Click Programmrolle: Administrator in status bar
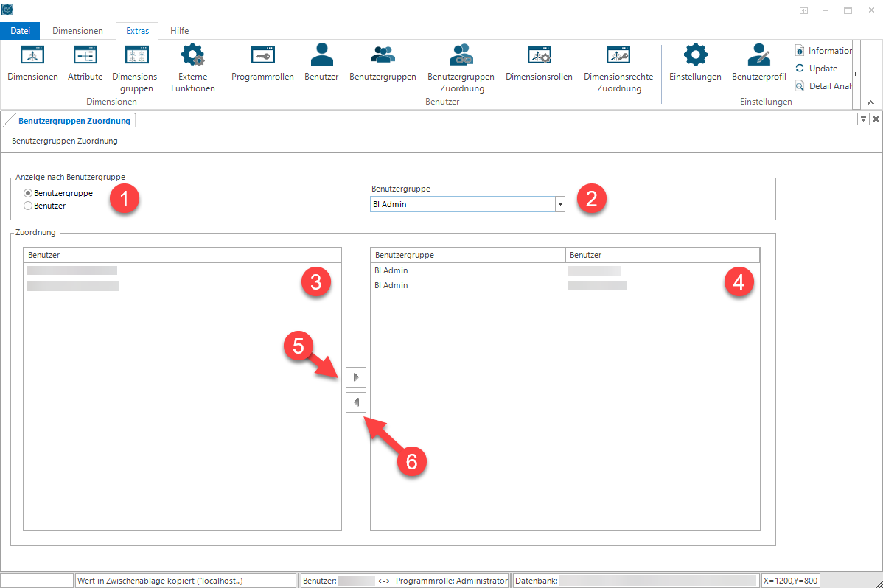 pos(452,581)
